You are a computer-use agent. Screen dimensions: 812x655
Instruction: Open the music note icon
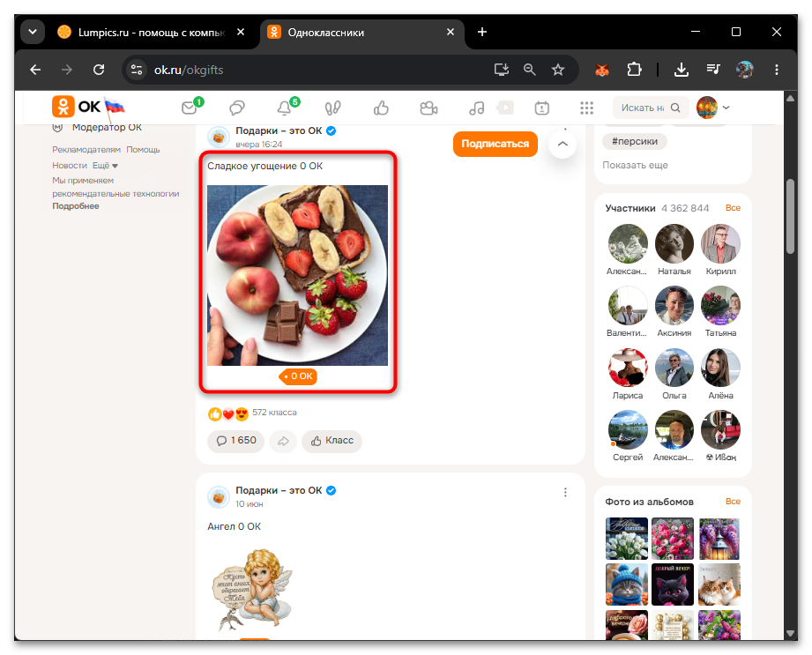(x=476, y=108)
